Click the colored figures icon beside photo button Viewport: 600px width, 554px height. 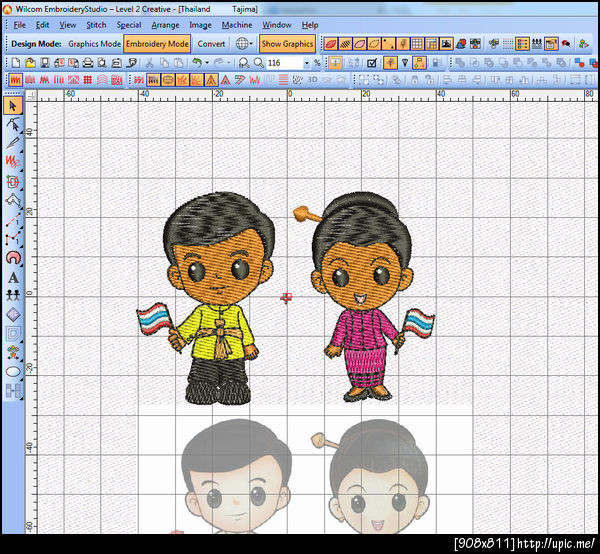(461, 44)
